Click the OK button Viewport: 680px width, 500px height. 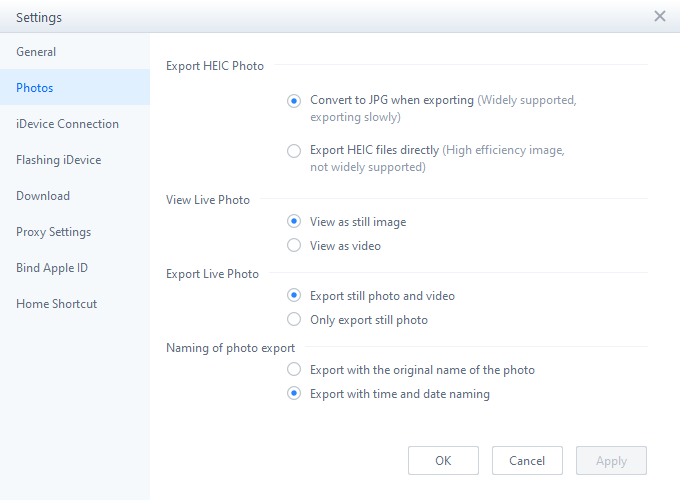click(x=443, y=461)
